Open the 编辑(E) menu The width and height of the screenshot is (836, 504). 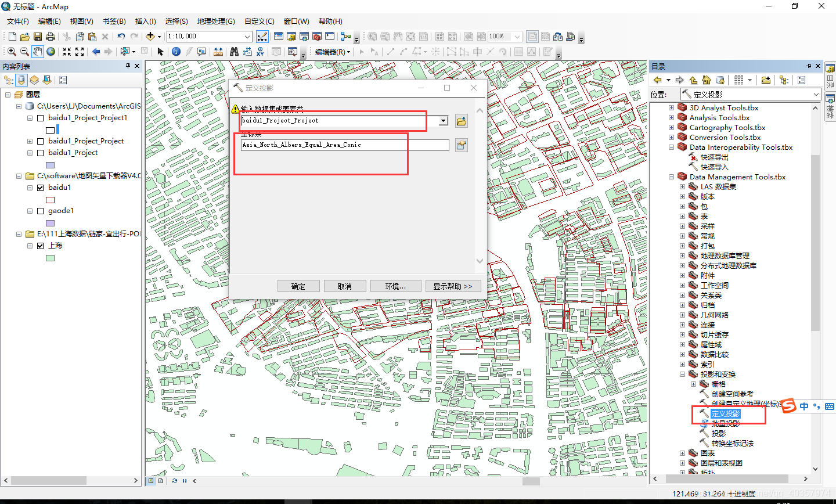pyautogui.click(x=49, y=21)
